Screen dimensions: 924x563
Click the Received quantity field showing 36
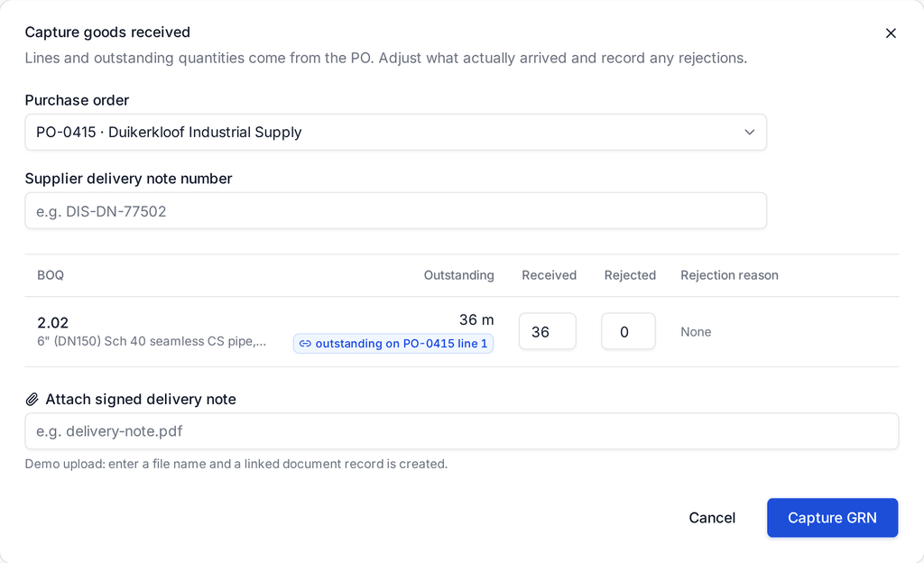click(548, 331)
